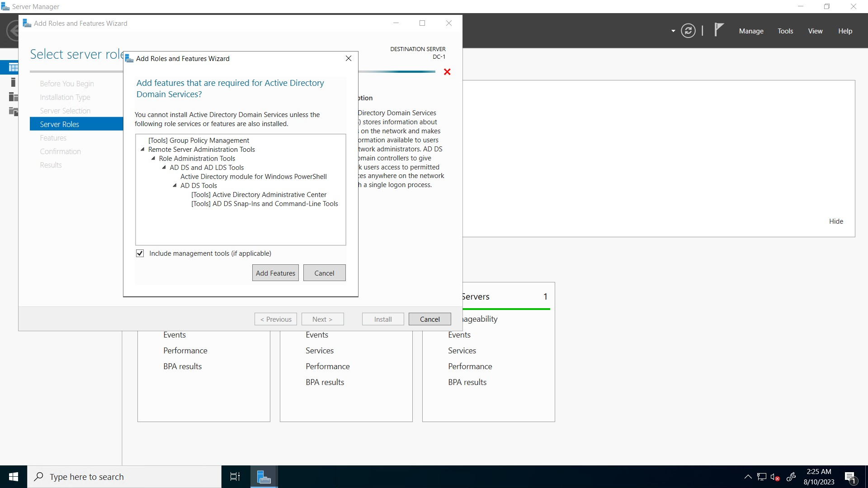Select the Dashboard icon in sidebar

point(13,68)
